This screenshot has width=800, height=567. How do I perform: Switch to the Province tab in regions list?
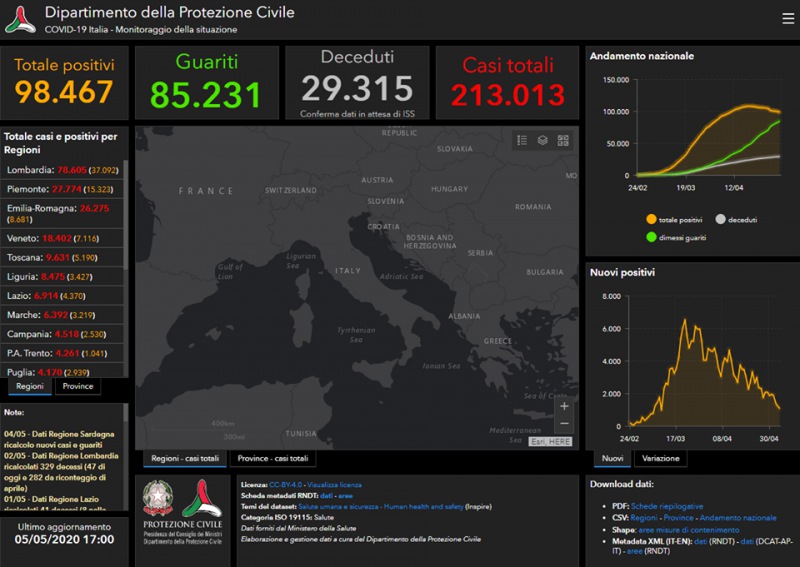tap(79, 386)
